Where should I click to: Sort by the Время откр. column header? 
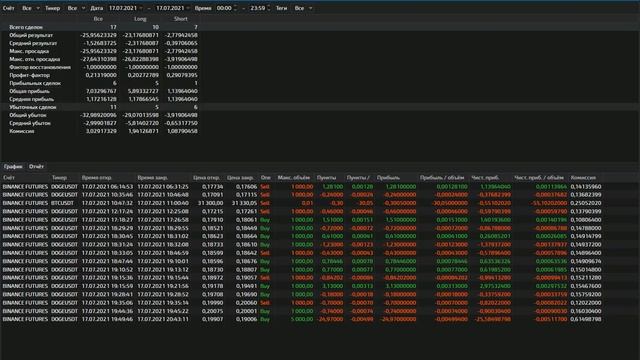(x=96, y=178)
